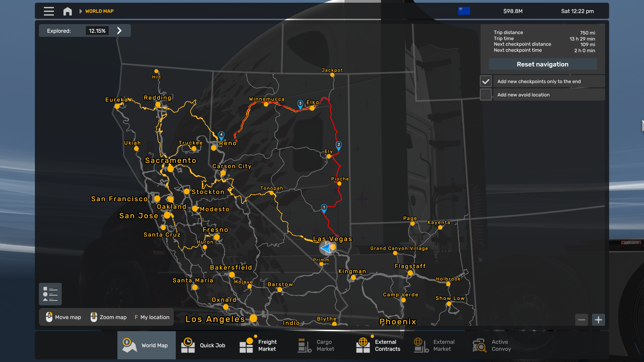Click the World Map breadcrumb label
Screen dimensions: 644x362
click(99, 11)
